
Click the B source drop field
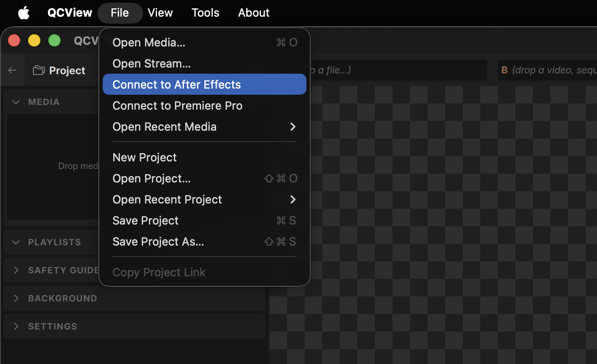547,70
